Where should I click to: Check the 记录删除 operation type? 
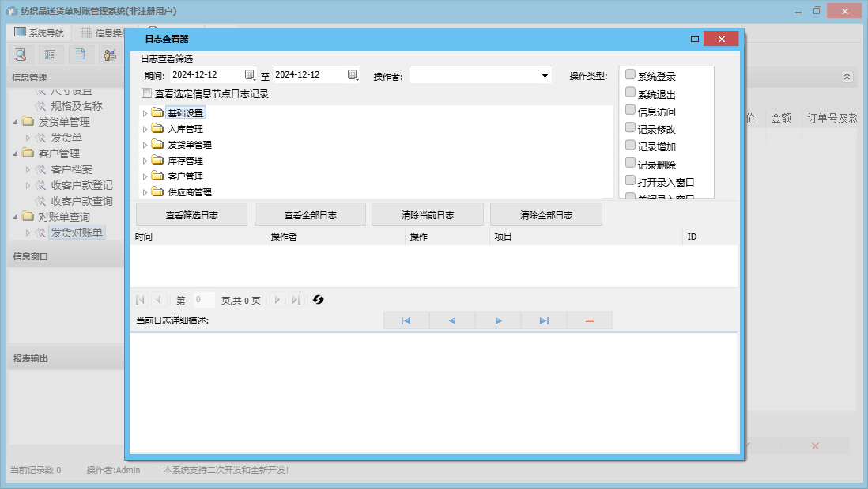[630, 163]
